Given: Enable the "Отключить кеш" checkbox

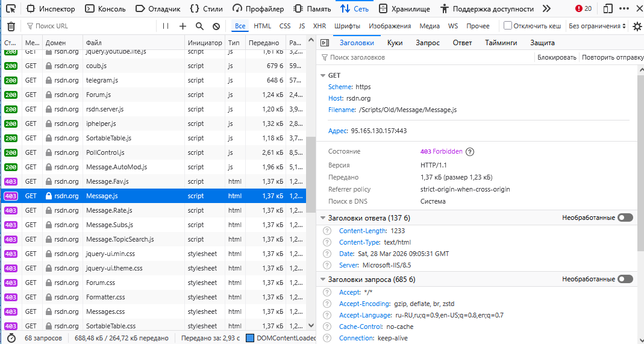Looking at the screenshot, I should click(x=508, y=26).
